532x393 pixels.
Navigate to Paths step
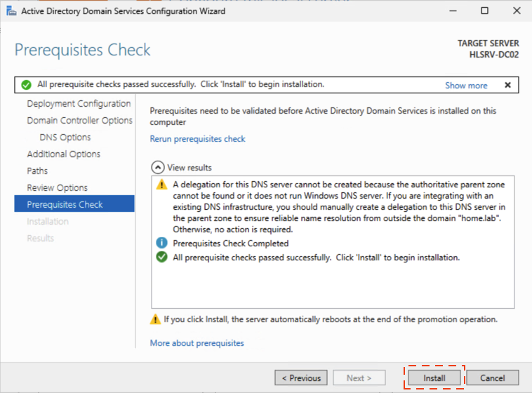click(37, 171)
